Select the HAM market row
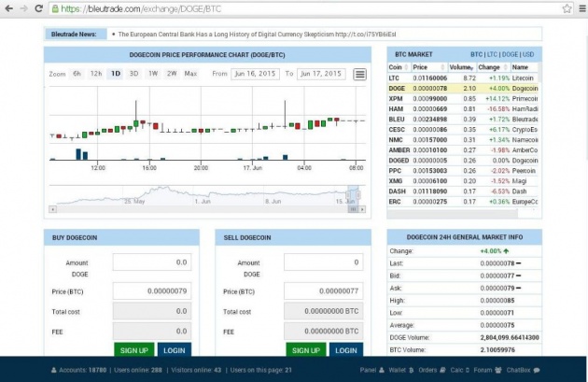This screenshot has width=588, height=382. (x=463, y=109)
